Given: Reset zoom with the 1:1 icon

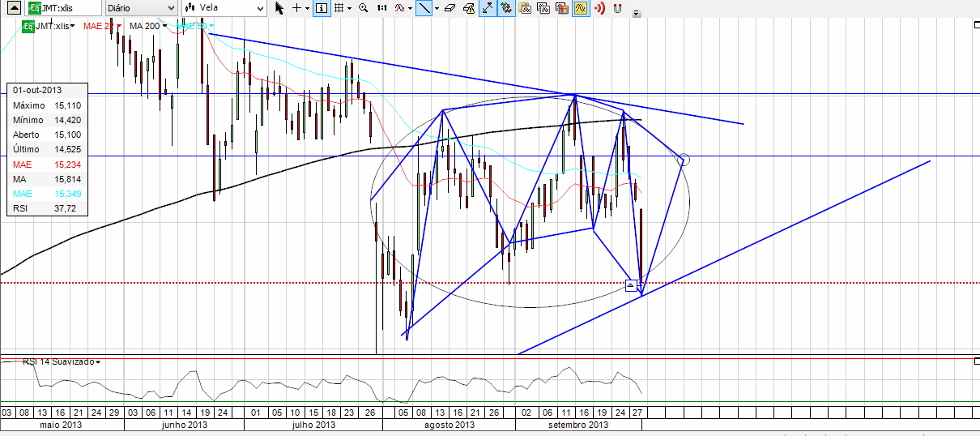Looking at the screenshot, I should (x=381, y=8).
